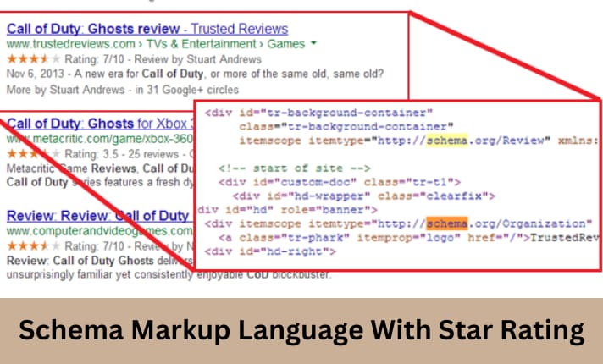Click orange-highlighted 'schema' in the code

coord(447,223)
